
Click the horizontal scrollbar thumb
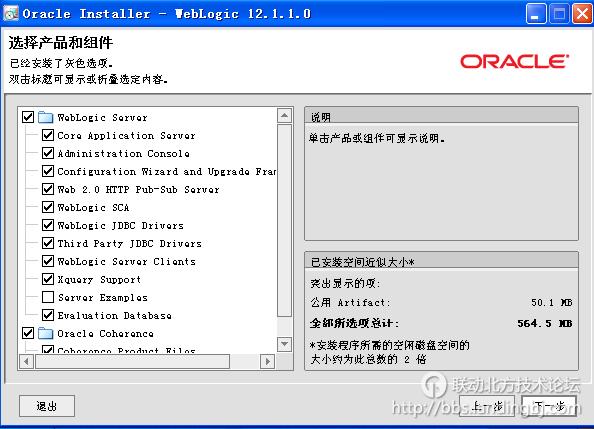pos(132,362)
